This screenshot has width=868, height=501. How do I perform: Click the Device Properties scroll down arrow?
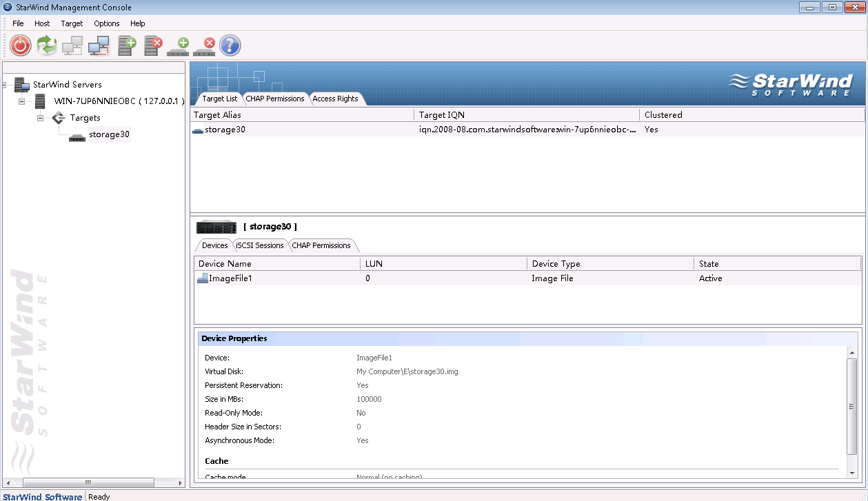852,473
